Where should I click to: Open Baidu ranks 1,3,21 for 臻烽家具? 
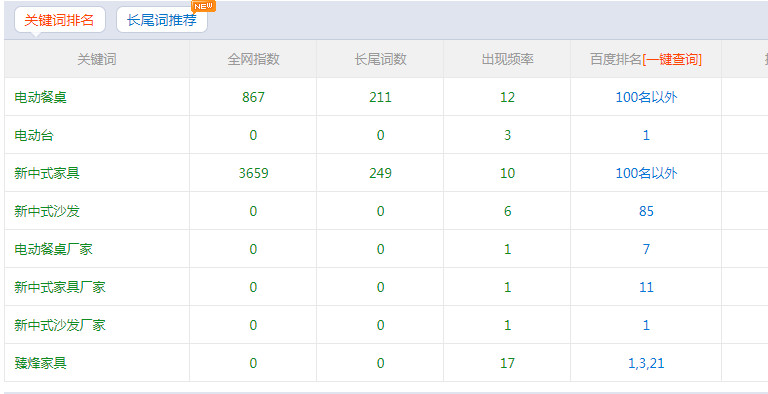click(647, 363)
